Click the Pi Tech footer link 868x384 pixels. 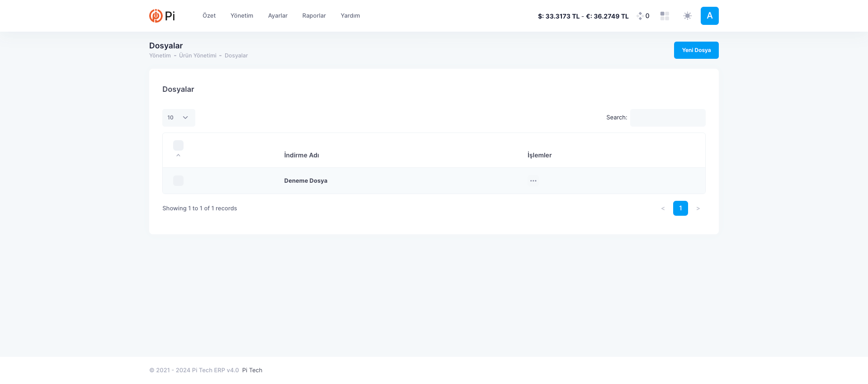[x=252, y=370]
